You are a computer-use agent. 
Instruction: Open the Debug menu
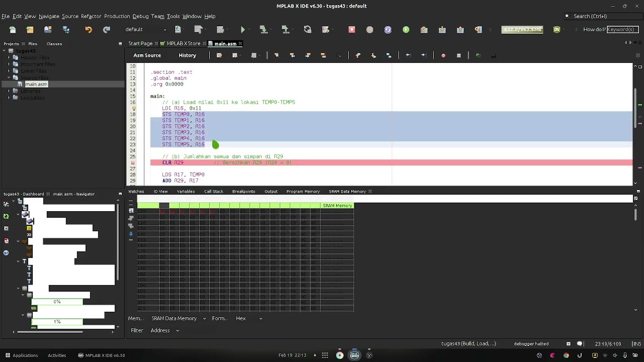coord(140,16)
